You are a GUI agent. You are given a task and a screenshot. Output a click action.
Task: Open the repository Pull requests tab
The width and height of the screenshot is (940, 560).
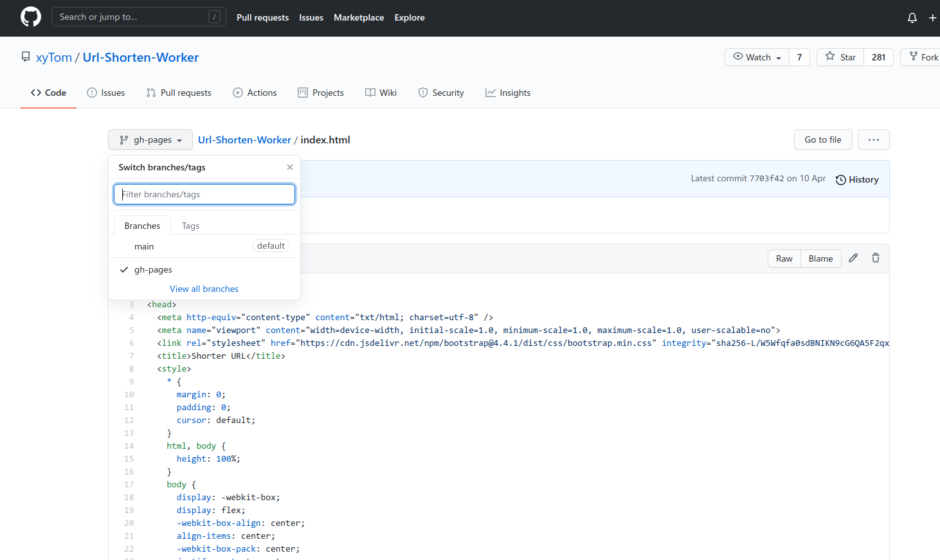click(x=179, y=93)
